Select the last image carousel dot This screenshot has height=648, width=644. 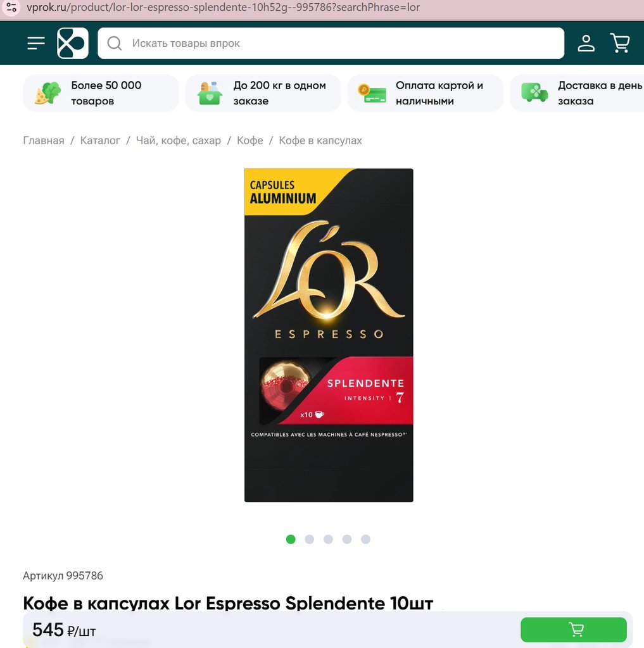pos(365,539)
